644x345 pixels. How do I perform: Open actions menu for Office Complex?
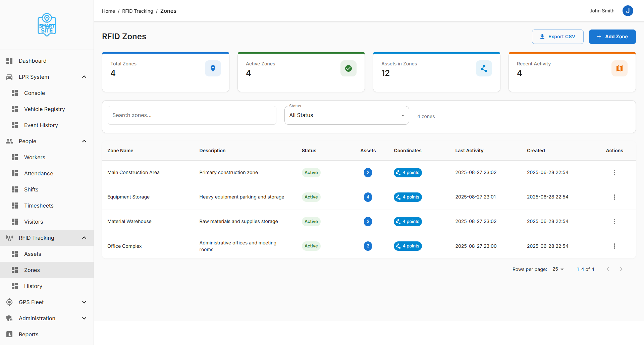click(x=614, y=246)
